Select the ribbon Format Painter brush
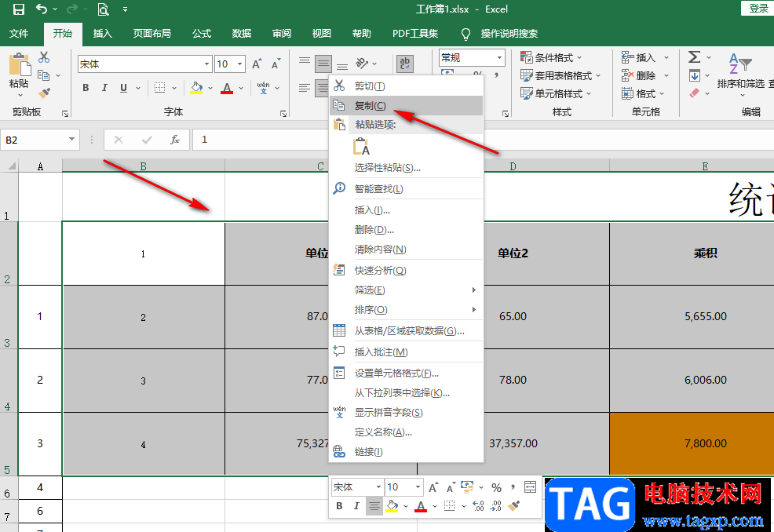 pyautogui.click(x=44, y=93)
